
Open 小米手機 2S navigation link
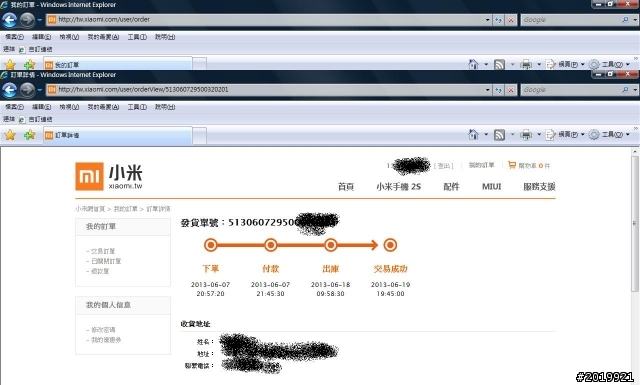pos(398,187)
